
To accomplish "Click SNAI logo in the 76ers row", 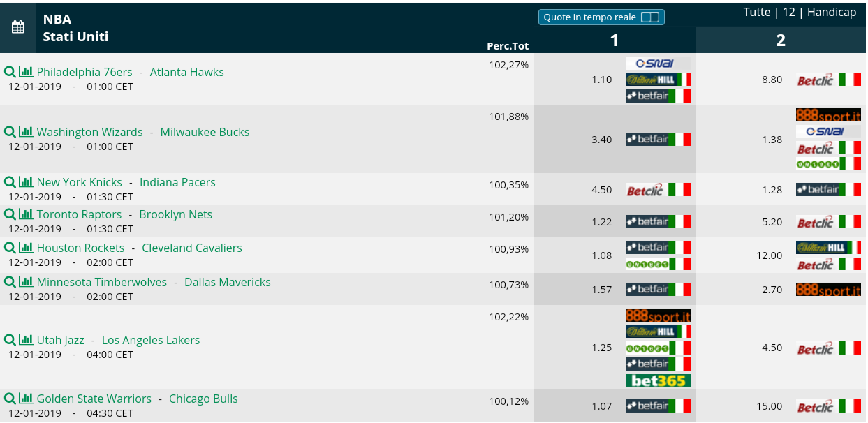I will click(x=658, y=64).
